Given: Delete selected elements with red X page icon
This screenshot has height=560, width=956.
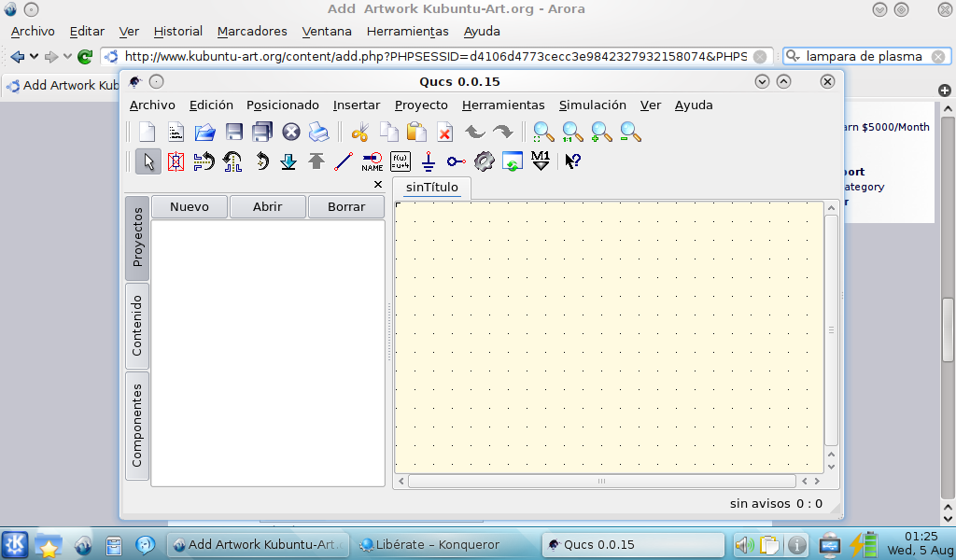Looking at the screenshot, I should [445, 132].
